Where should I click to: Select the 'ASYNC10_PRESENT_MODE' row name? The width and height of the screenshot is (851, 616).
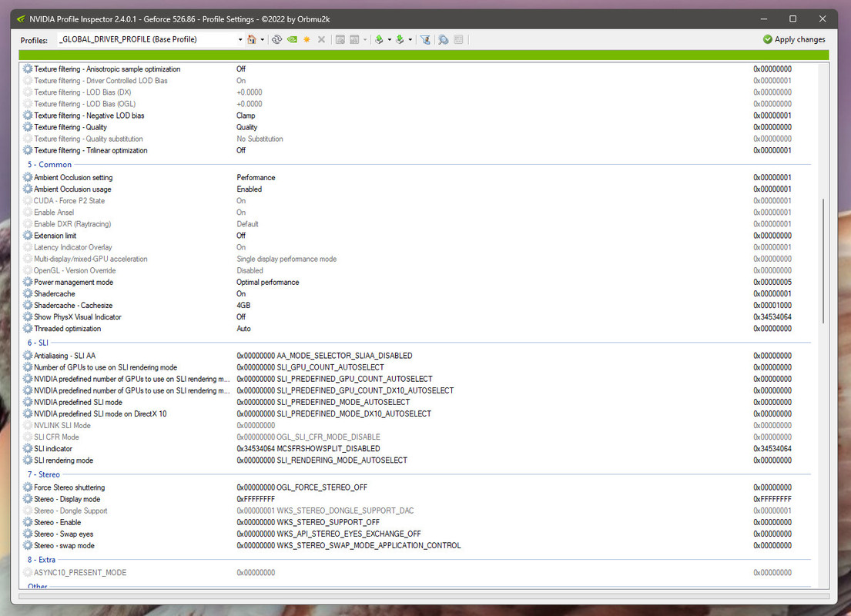(80, 573)
